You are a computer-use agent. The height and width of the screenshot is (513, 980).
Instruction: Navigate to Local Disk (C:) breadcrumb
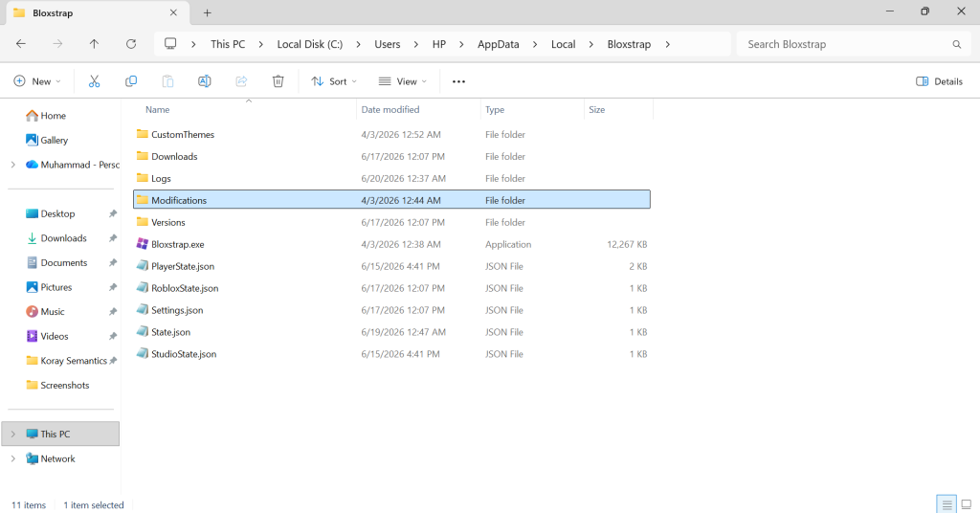point(310,44)
